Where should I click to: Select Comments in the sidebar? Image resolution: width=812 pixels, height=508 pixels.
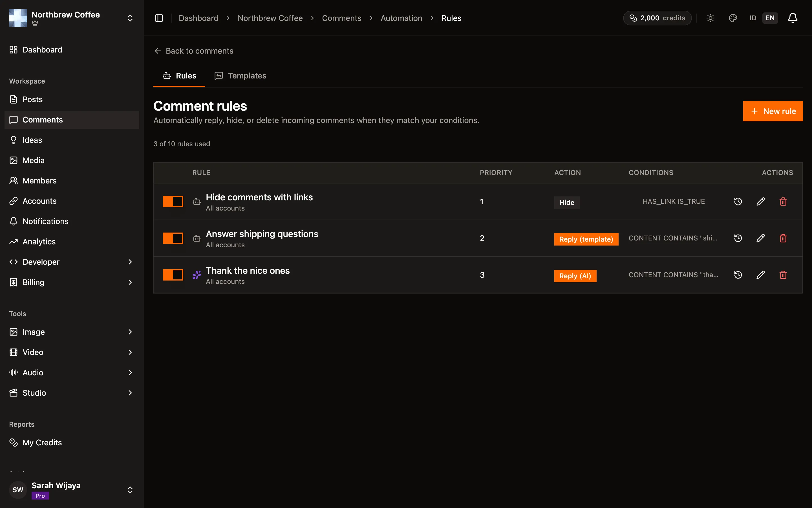click(x=72, y=120)
